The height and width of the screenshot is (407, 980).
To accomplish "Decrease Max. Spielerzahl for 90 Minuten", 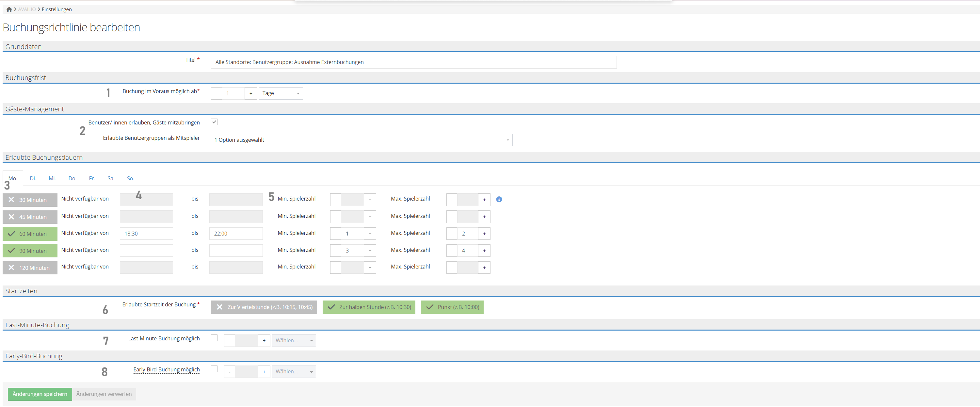I will (x=452, y=251).
